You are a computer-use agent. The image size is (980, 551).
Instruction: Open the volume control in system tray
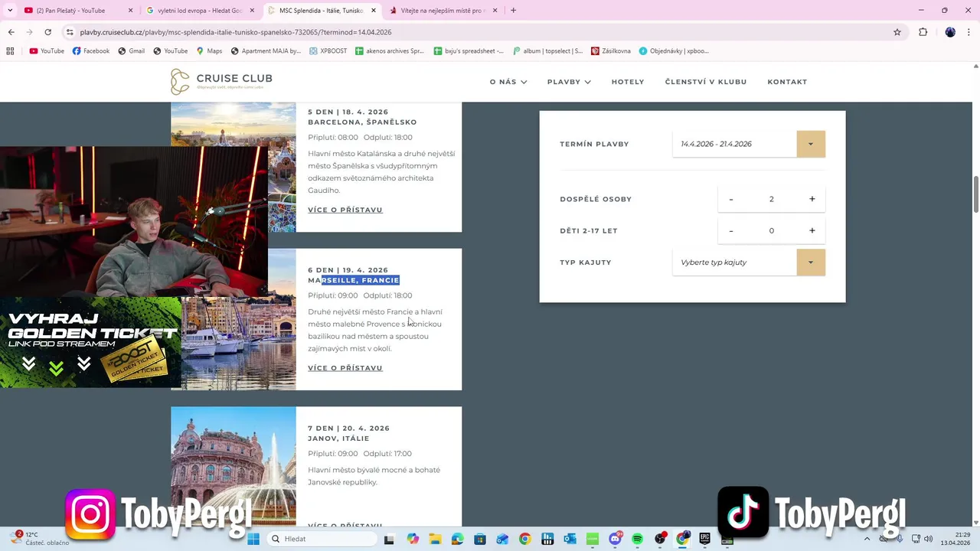click(x=929, y=539)
